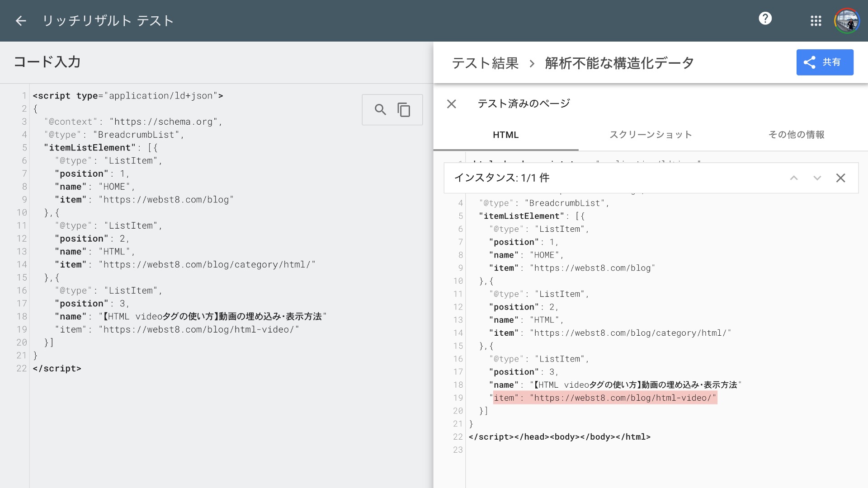Click position 3 line in results HTML
The width and height of the screenshot is (868, 488).
(524, 372)
